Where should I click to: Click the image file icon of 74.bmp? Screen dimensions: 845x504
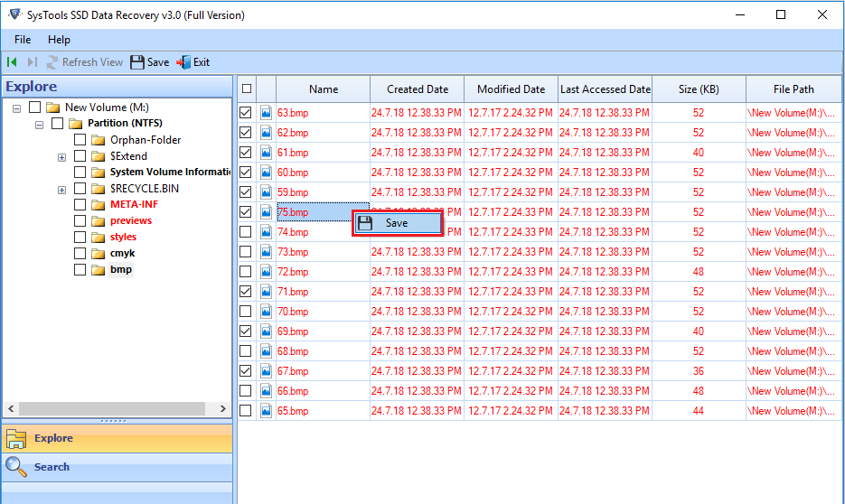(x=267, y=232)
